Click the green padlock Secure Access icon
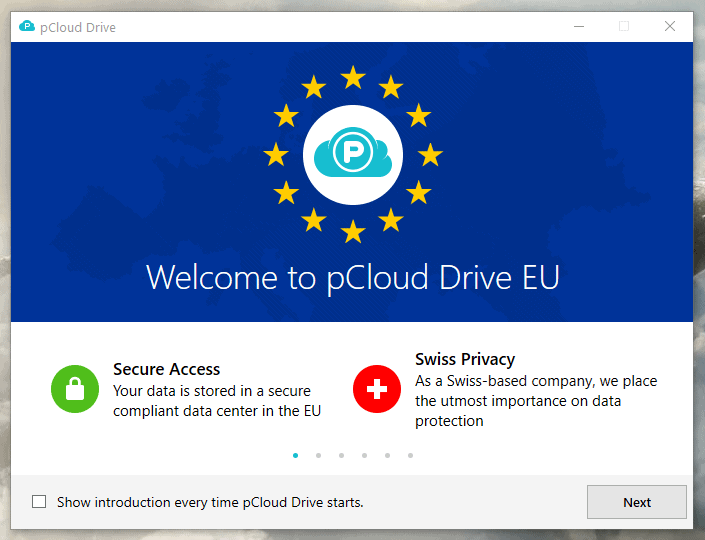This screenshot has width=705, height=540. (x=75, y=389)
